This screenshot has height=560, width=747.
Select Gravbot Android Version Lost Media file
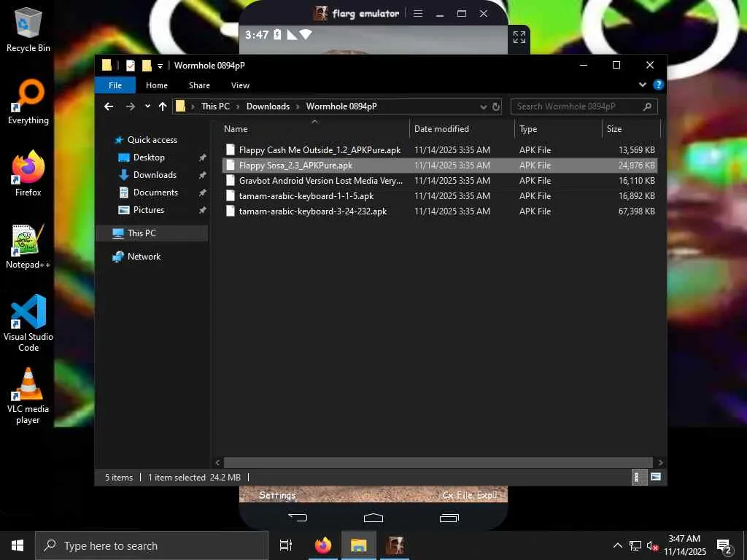coord(439,181)
